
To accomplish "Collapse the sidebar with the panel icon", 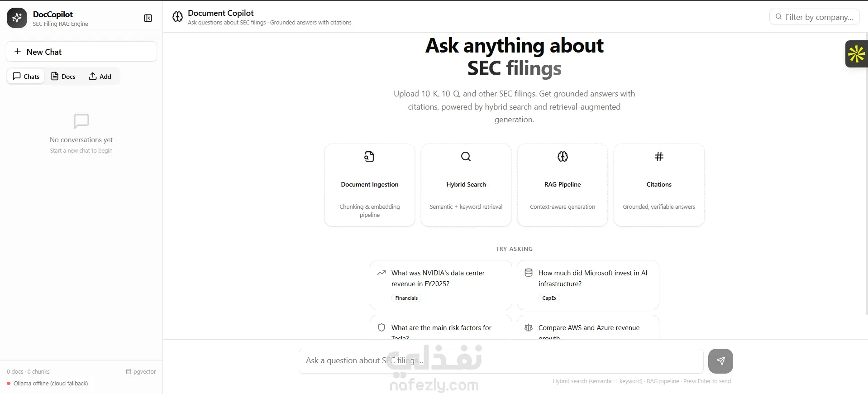I will 148,18.
